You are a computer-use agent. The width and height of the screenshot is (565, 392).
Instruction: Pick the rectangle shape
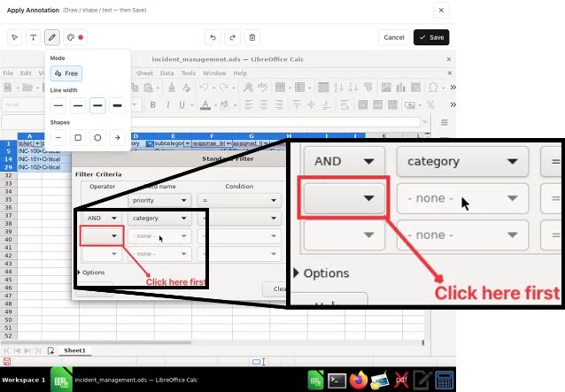tap(78, 137)
